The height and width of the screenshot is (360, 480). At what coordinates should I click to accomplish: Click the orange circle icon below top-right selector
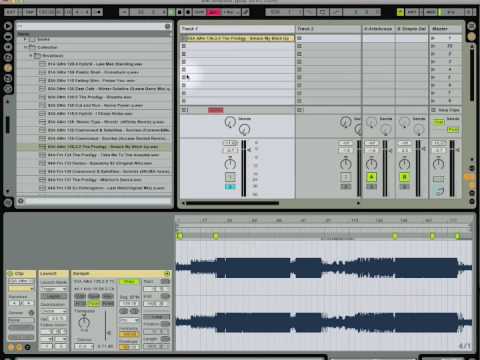coord(471,36)
